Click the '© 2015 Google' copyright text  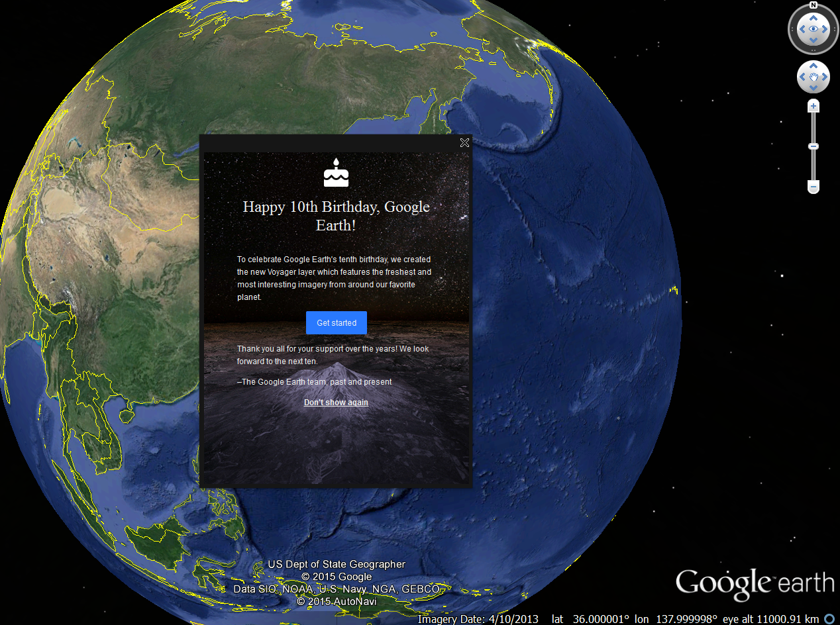click(x=337, y=577)
